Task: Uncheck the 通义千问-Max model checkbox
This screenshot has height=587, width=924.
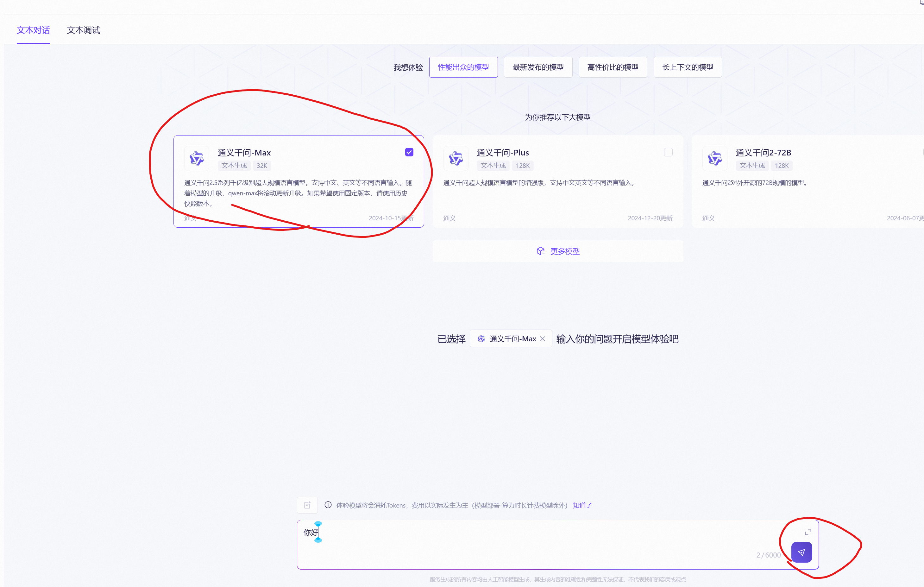Action: (409, 152)
